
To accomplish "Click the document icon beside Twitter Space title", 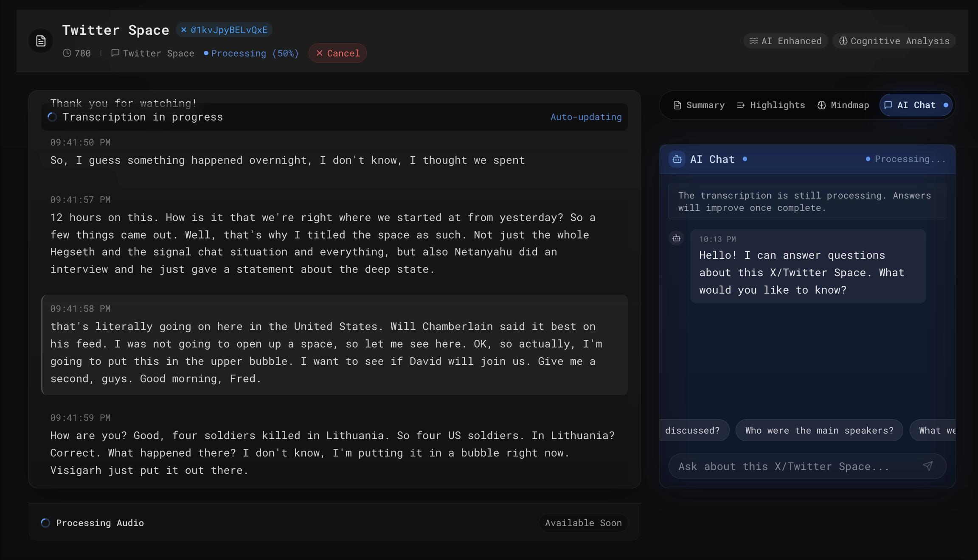I will click(41, 41).
